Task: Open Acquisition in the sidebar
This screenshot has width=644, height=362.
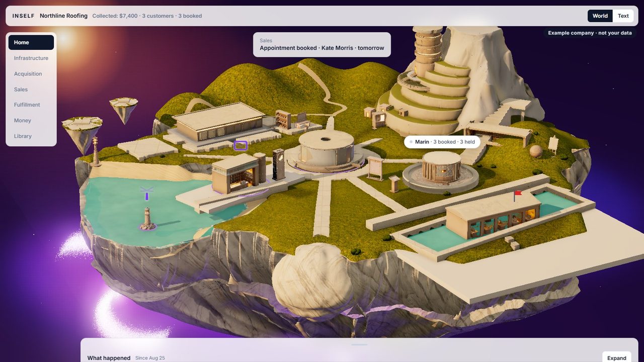Action: (31, 73)
